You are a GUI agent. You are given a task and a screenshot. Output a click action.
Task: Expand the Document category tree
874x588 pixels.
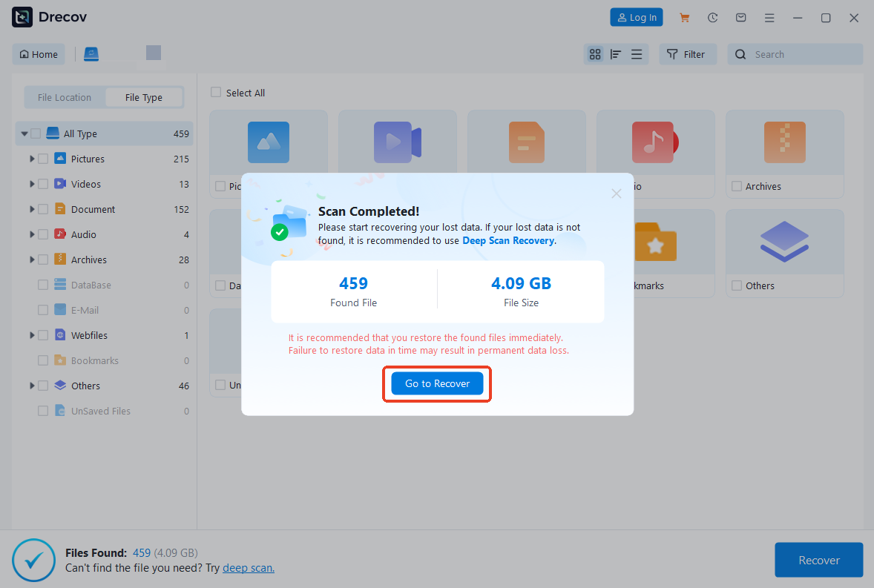pos(31,209)
